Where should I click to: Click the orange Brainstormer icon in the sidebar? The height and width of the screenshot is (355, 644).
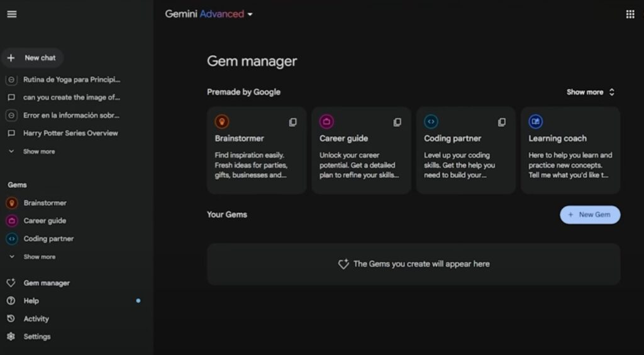click(12, 203)
